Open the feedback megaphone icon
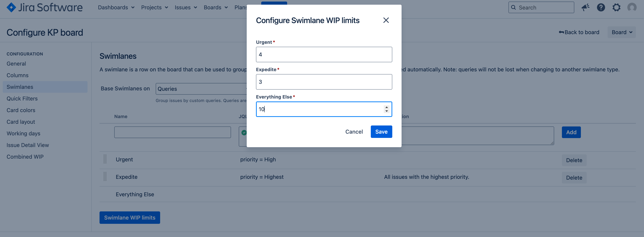The height and width of the screenshot is (237, 644). [x=585, y=8]
